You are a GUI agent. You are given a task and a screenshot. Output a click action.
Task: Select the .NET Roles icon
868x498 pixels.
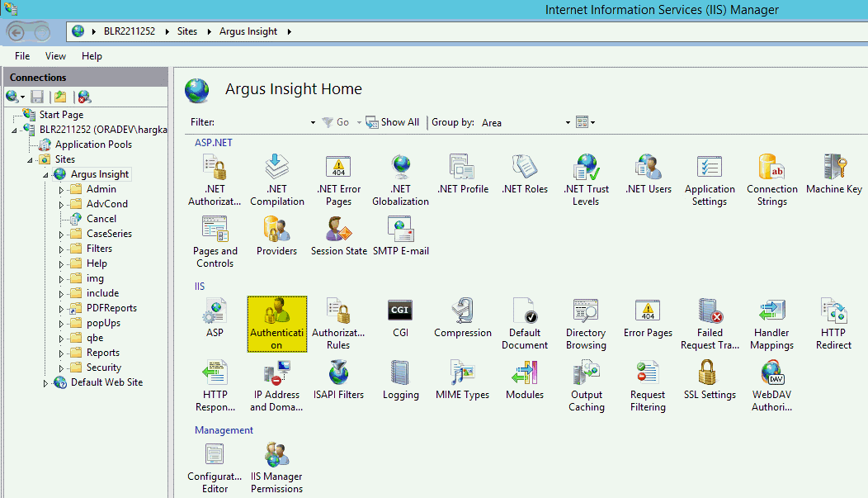[x=524, y=174]
